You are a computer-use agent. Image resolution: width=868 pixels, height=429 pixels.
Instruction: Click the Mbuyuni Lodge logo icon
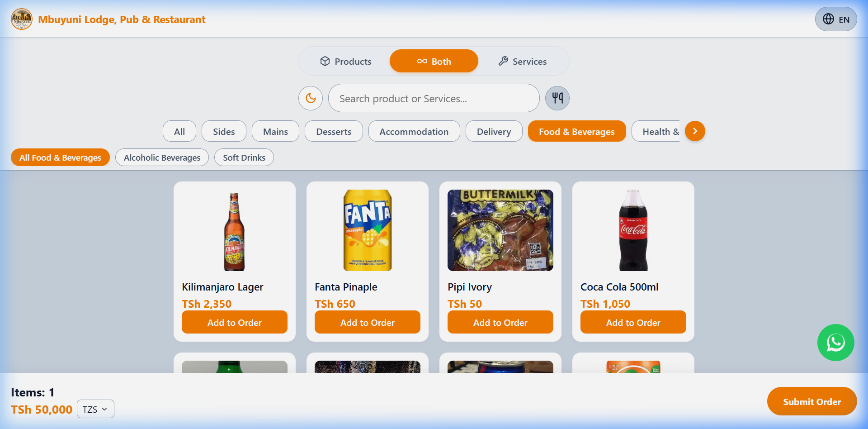click(22, 19)
